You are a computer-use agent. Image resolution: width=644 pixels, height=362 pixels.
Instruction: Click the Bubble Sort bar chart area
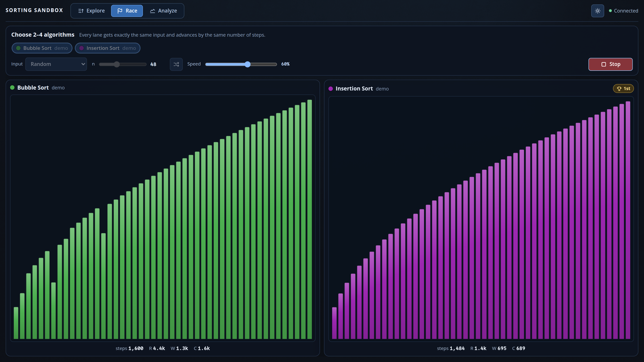(163, 218)
